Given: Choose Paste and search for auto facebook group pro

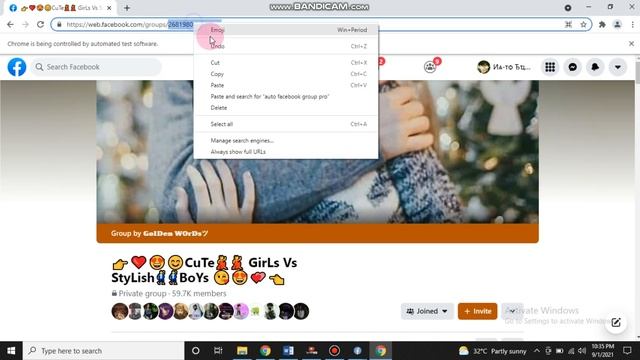Looking at the screenshot, I should click(286, 97).
